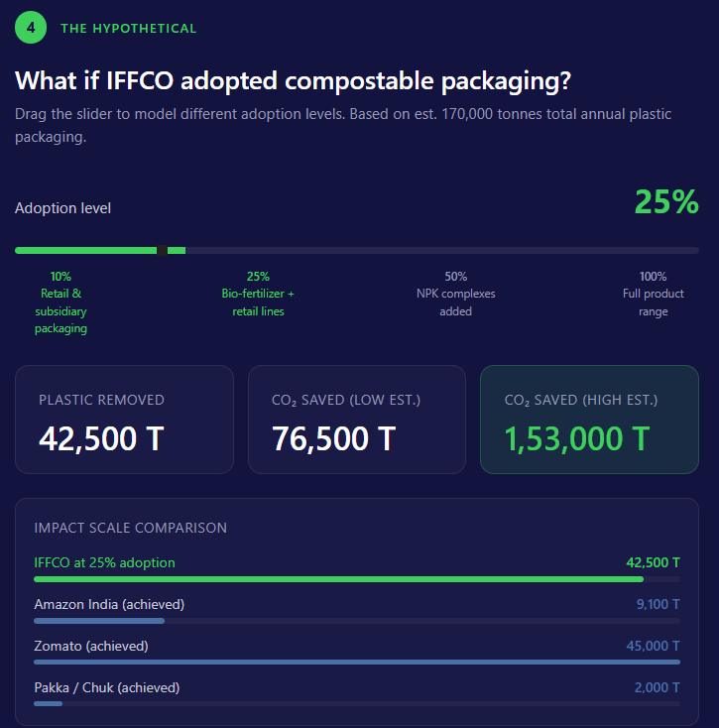This screenshot has height=728, width=719.
Task: Click THE HYPOTHETICAL section label
Action: pyautogui.click(x=129, y=29)
